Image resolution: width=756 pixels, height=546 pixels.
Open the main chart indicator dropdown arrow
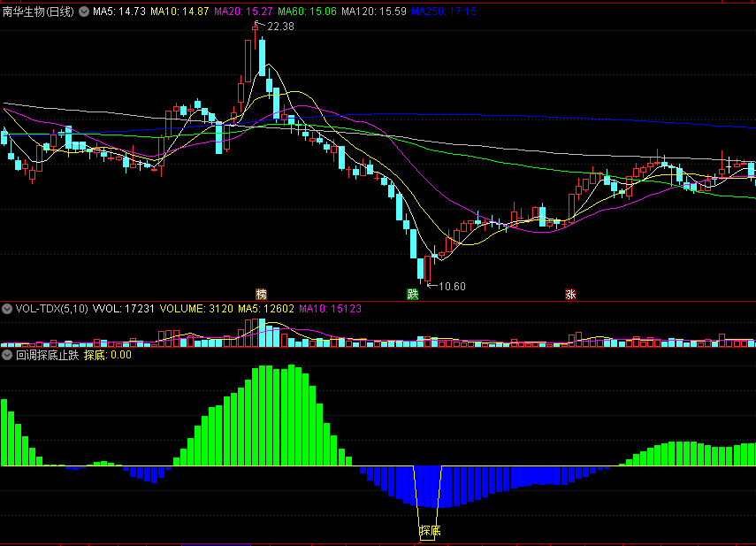coord(84,12)
